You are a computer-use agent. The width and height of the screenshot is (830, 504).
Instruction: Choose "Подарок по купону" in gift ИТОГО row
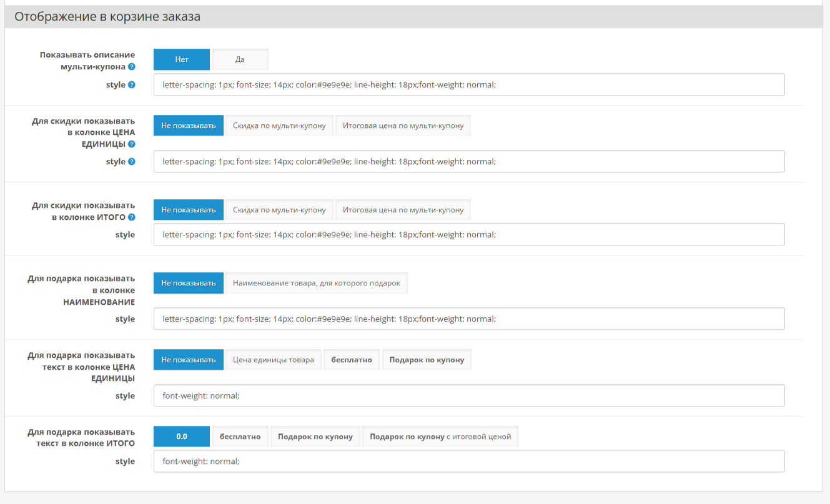pos(315,437)
